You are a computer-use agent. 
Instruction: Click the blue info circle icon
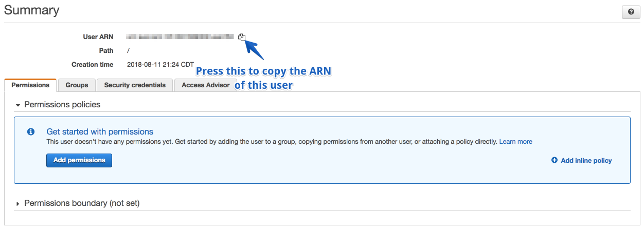pyautogui.click(x=31, y=132)
